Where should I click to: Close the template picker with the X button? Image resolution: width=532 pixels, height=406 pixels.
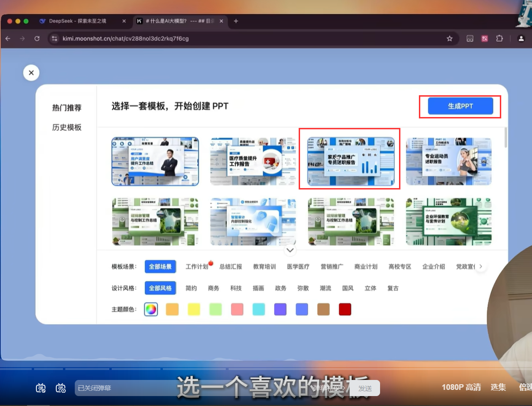31,72
